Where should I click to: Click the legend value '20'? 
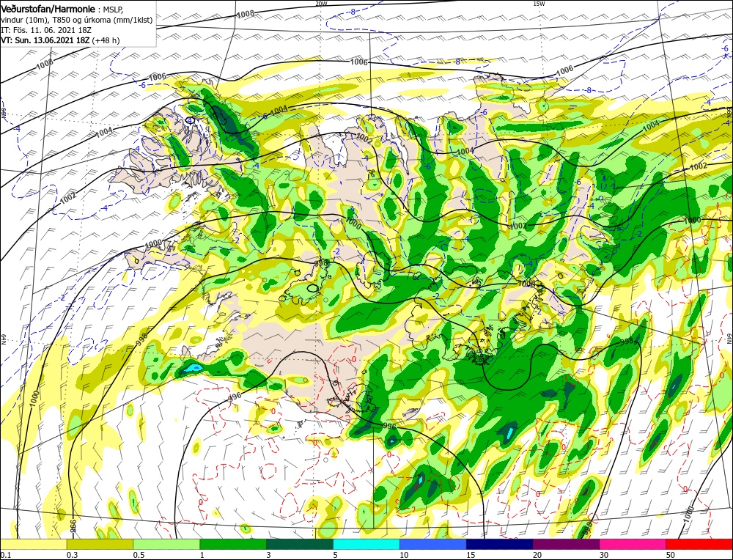[x=537, y=555]
